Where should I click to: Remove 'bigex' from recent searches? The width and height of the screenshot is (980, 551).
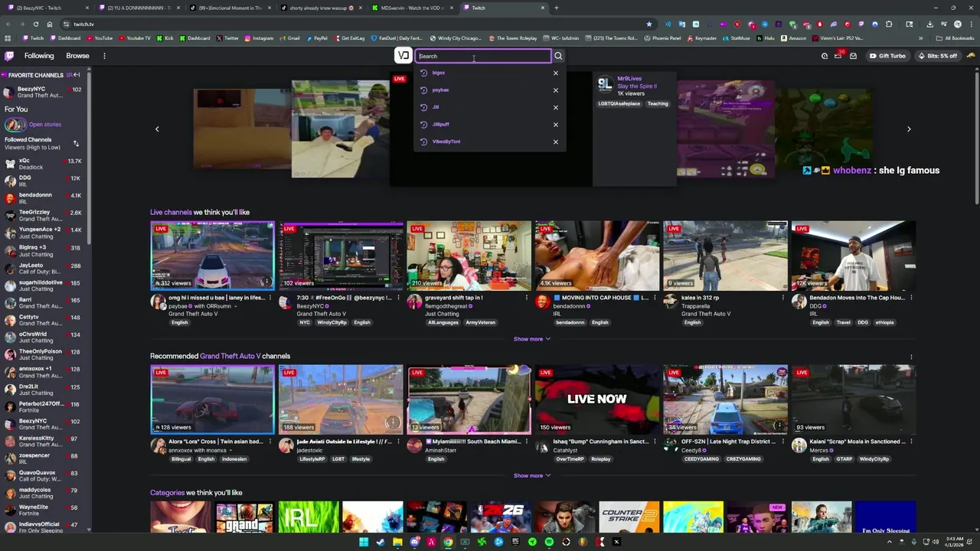click(x=556, y=73)
